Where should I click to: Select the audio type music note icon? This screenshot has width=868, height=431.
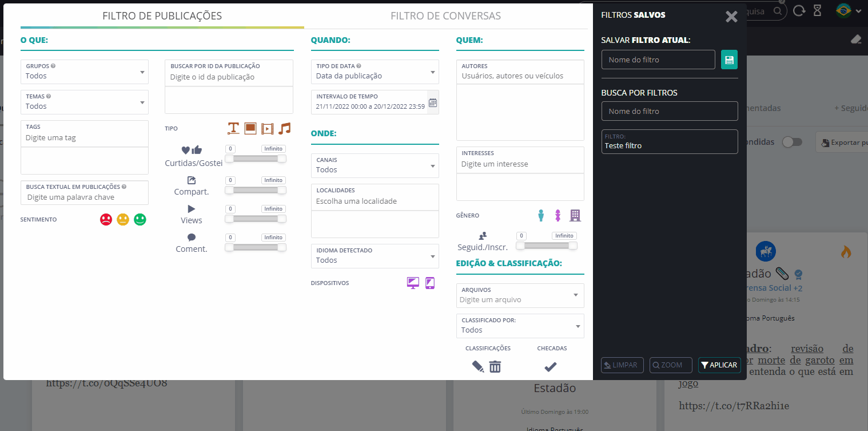coord(285,128)
